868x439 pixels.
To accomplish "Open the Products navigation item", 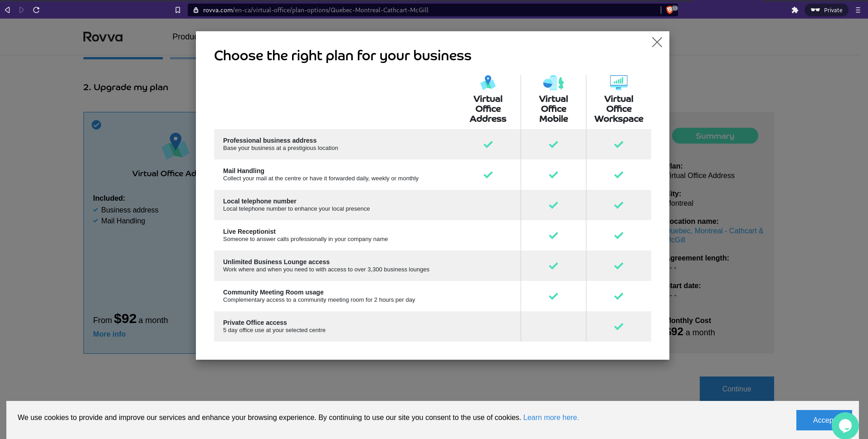I will 187,37.
